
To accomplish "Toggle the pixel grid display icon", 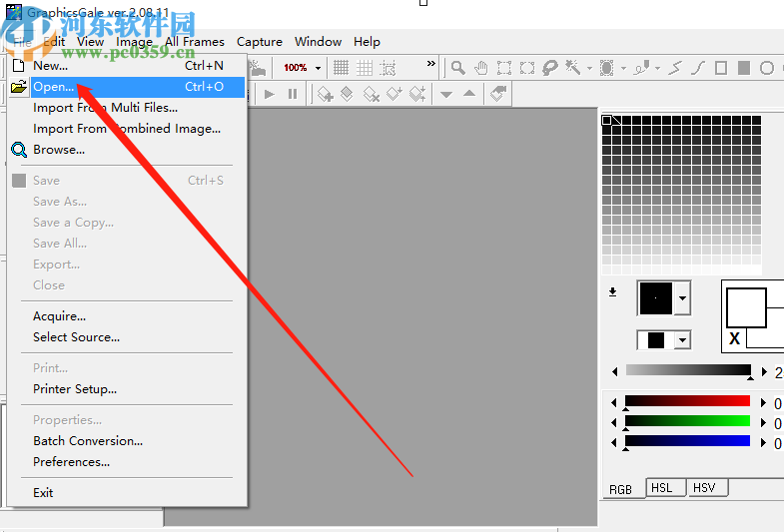I will pyautogui.click(x=341, y=68).
